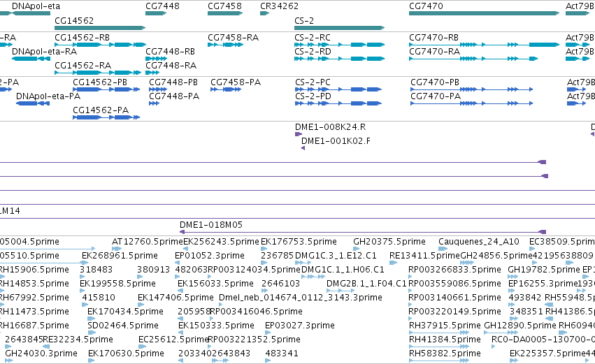Click the CG7448 gene feature
This screenshot has width=595, height=364.
click(156, 13)
